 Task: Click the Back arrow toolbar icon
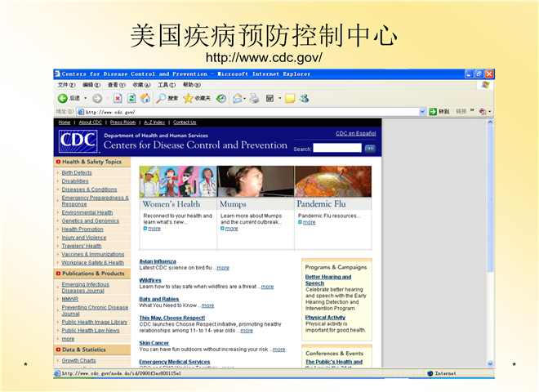62,99
